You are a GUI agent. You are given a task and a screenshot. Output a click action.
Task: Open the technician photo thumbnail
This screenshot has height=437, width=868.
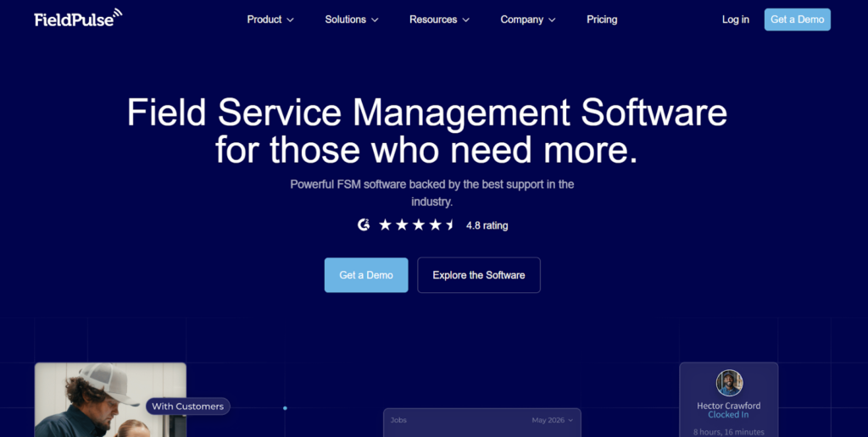click(x=110, y=400)
